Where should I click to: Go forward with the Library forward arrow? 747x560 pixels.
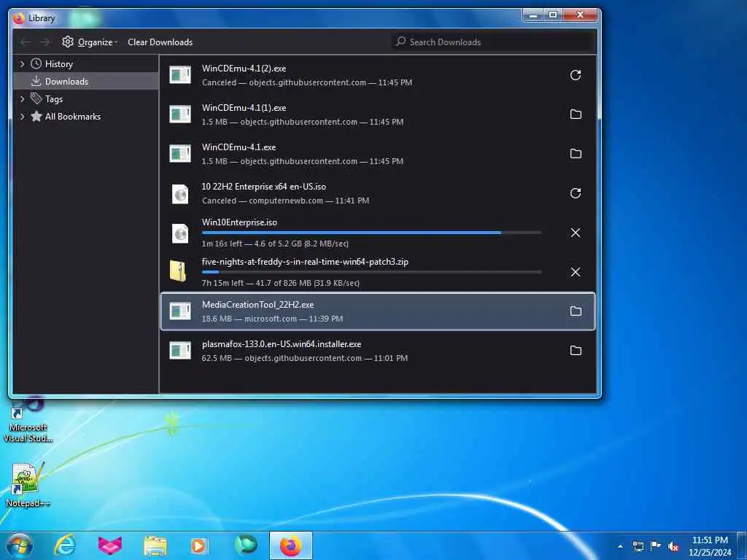(x=44, y=42)
